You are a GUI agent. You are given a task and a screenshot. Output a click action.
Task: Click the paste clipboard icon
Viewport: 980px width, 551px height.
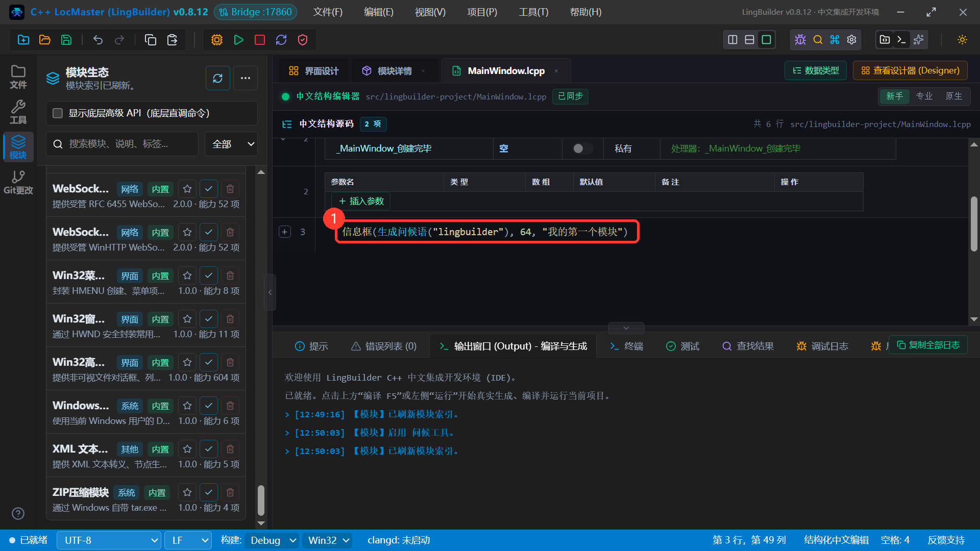click(x=172, y=40)
